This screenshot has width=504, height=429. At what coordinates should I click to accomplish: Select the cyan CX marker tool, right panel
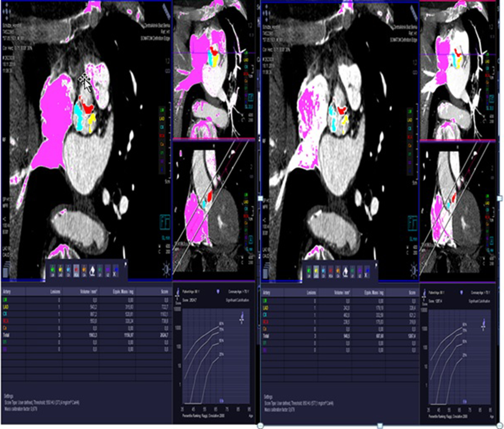click(x=323, y=272)
